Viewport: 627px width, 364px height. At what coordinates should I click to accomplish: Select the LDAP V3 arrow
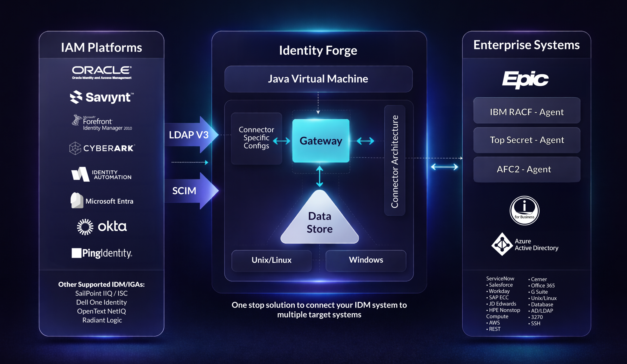click(x=189, y=134)
